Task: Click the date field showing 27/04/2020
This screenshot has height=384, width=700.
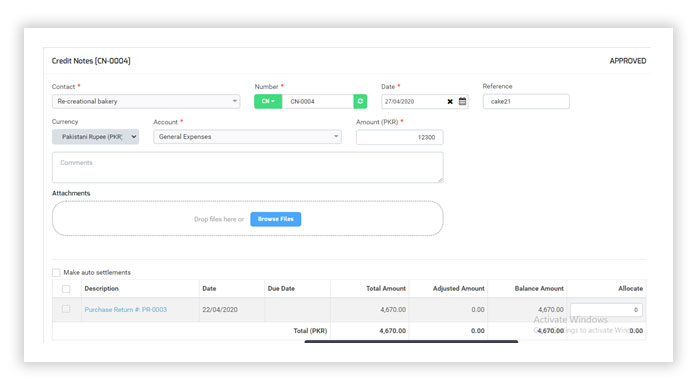Action: (413, 101)
